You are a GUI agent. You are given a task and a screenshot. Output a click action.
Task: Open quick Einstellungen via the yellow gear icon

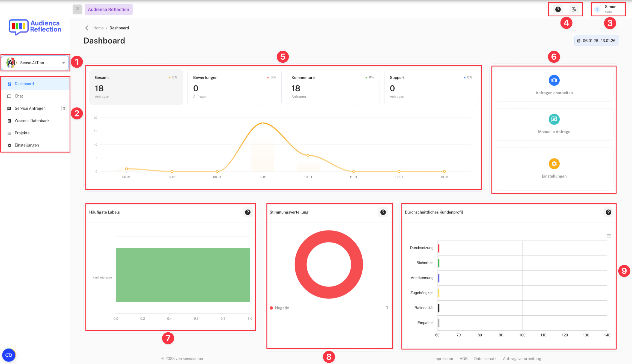point(554,164)
